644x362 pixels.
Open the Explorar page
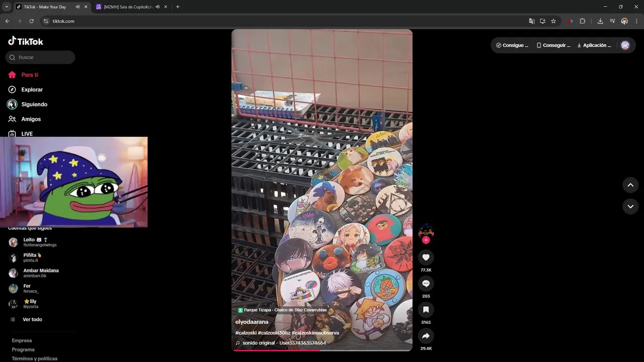pos(25,89)
